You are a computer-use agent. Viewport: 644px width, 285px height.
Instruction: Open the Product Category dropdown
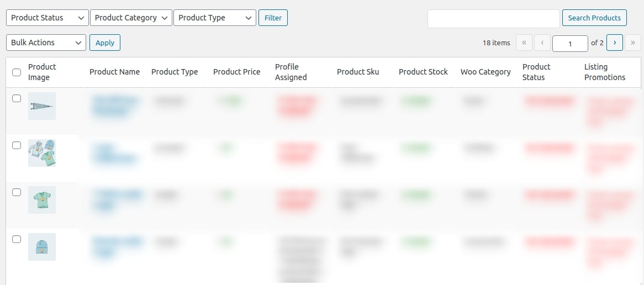[x=131, y=18]
